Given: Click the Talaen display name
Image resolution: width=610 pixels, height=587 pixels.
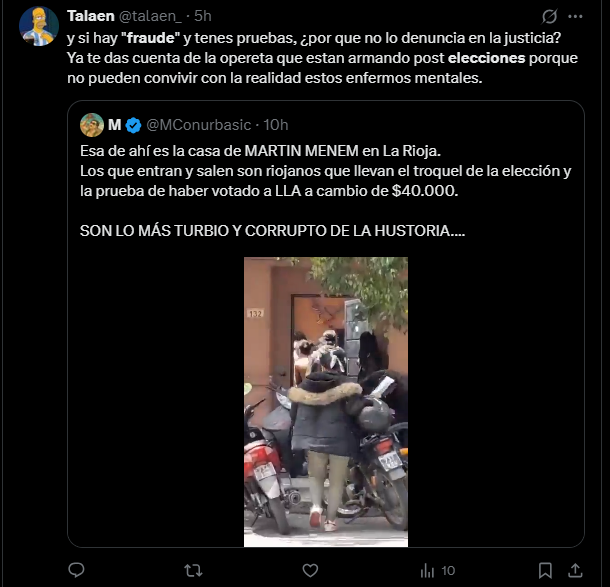Looking at the screenshot, I should point(91,16).
